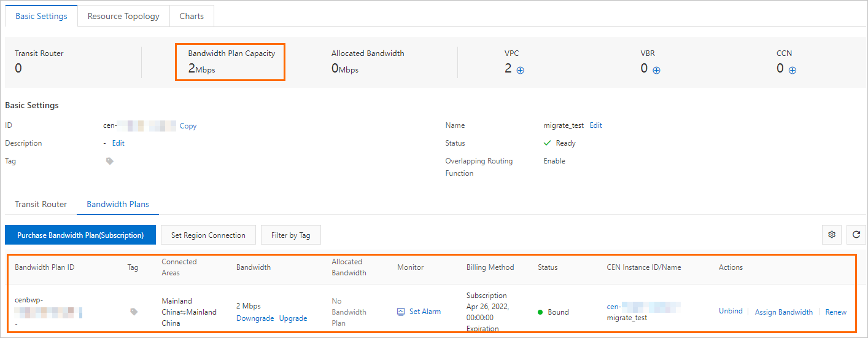Open the CEN instance ID link in table
This screenshot has height=338, width=868.
tap(643, 305)
